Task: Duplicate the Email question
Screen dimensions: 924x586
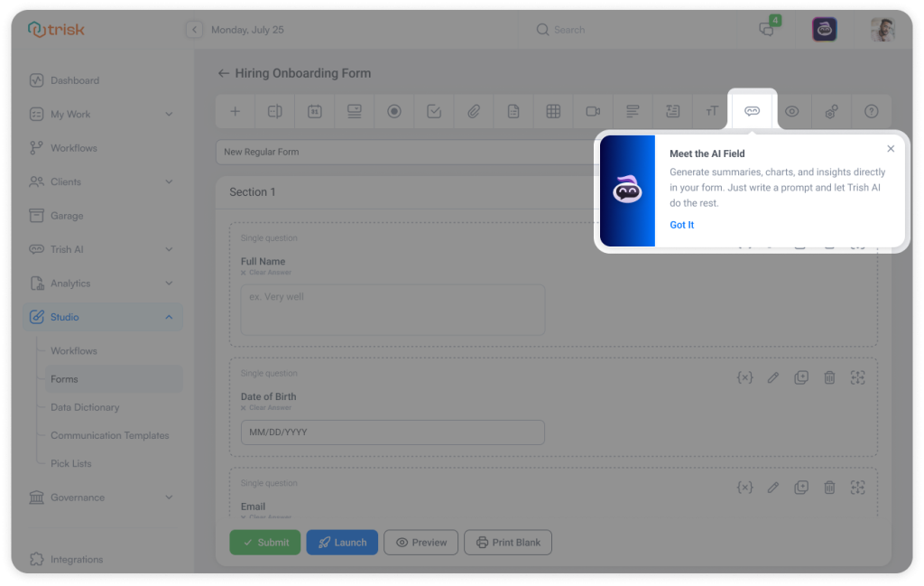Action: click(x=801, y=488)
